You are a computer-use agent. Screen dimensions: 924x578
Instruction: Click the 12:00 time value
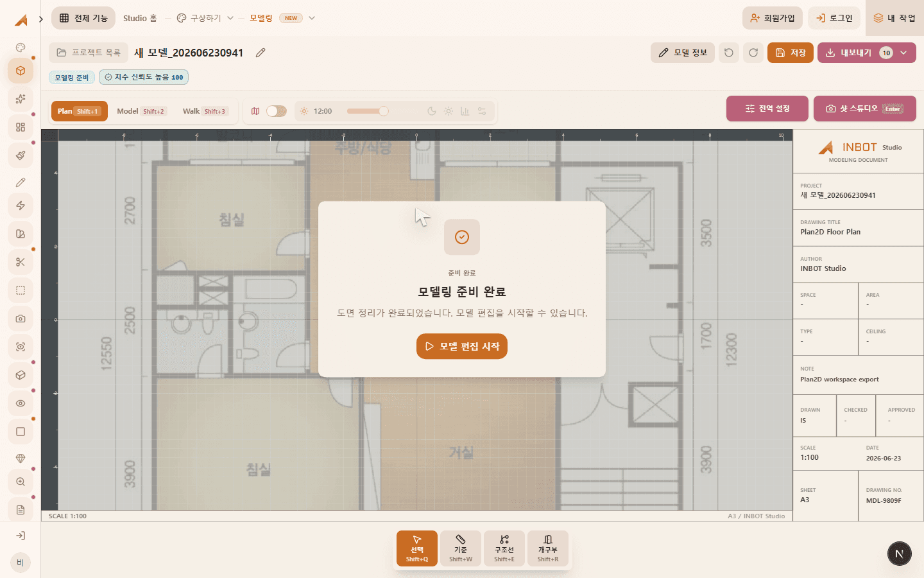click(323, 111)
